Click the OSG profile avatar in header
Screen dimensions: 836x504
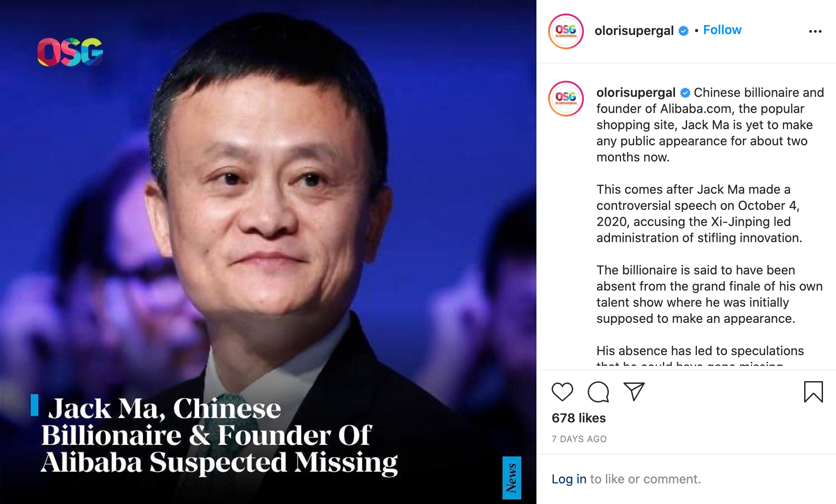pos(566,31)
